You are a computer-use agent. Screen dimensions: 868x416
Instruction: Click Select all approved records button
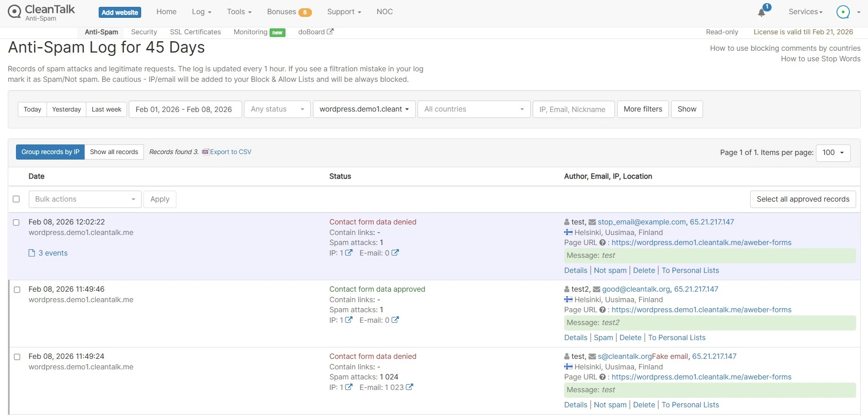point(803,199)
